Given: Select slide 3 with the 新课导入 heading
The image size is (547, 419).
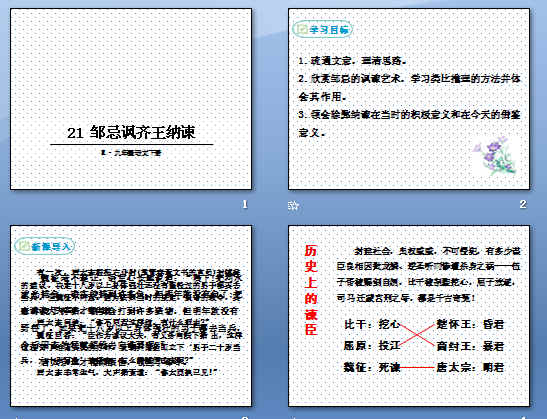Looking at the screenshot, I should pos(131,316).
